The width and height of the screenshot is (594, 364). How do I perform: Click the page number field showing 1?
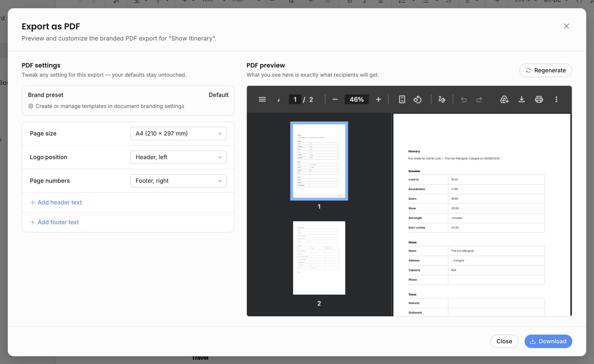295,99
